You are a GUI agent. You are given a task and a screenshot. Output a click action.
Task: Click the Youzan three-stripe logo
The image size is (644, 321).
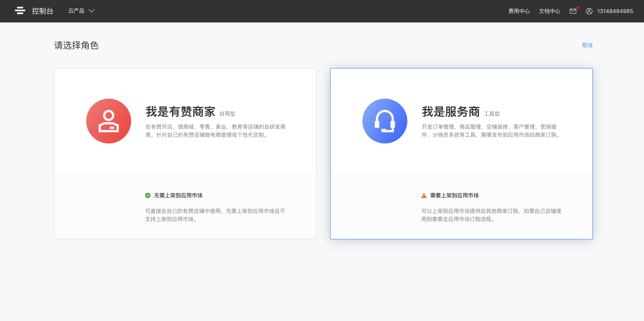[x=20, y=11]
